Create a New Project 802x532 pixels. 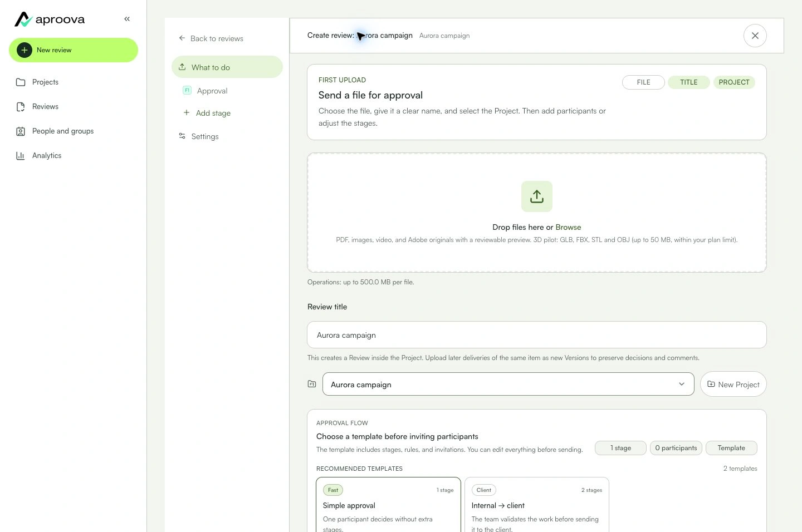(733, 384)
